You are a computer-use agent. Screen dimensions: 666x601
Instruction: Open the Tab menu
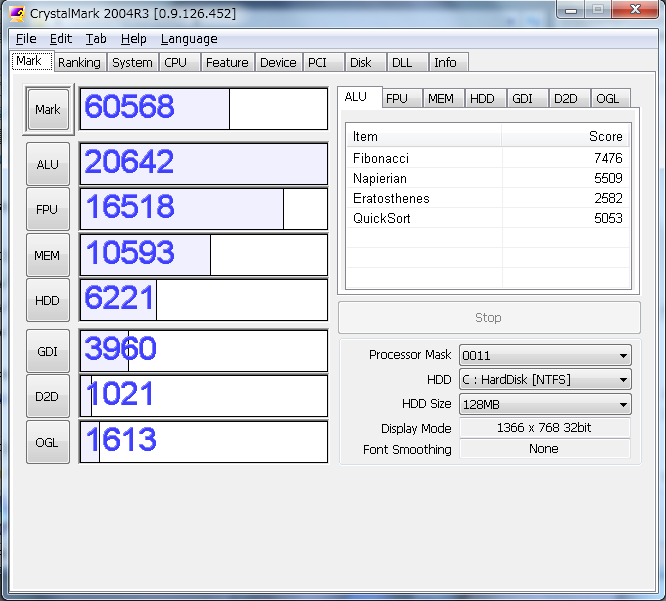tap(96, 39)
